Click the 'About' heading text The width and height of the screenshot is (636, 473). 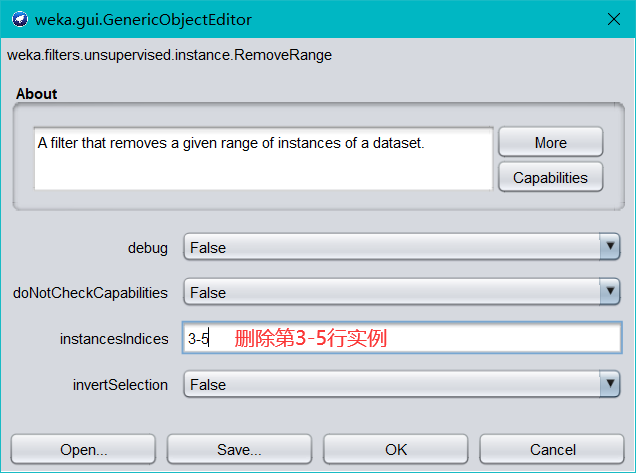37,94
